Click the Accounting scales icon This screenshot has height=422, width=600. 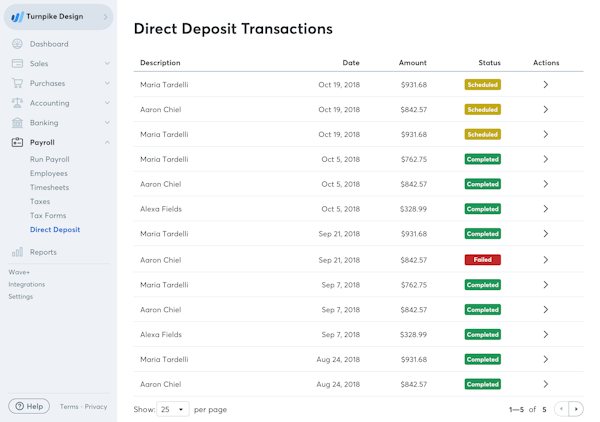point(17,103)
